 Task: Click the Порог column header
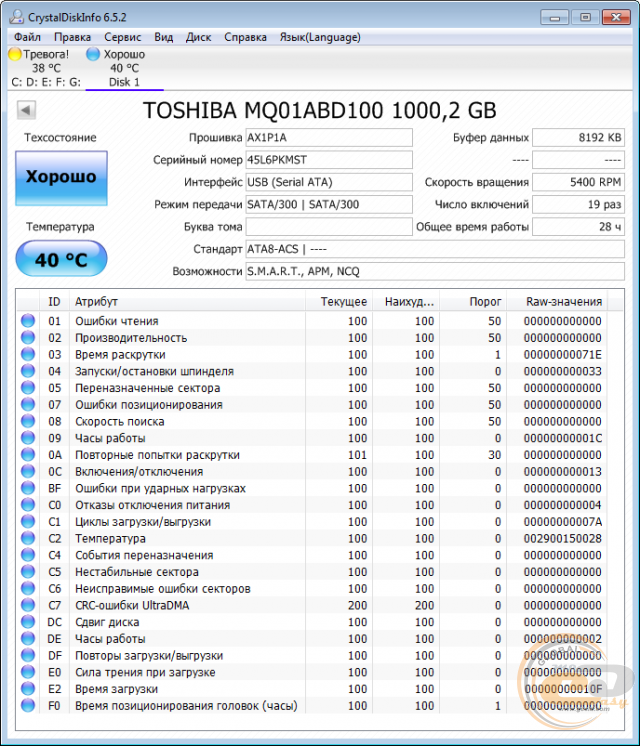pos(473,302)
